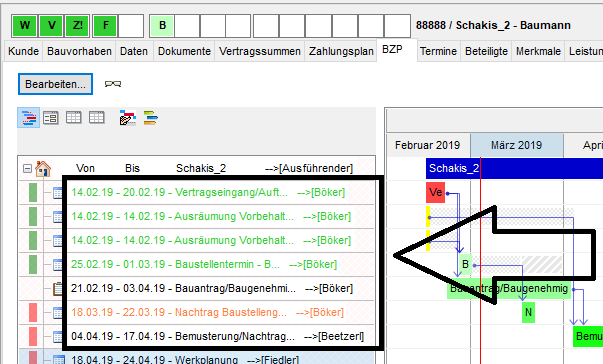Click the red Ve Gantt bar

[435, 192]
